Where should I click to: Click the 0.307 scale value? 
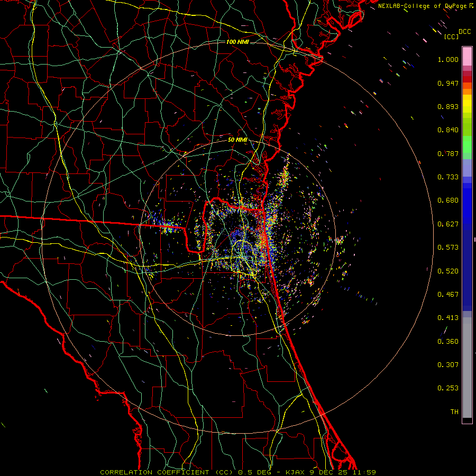coord(448,365)
